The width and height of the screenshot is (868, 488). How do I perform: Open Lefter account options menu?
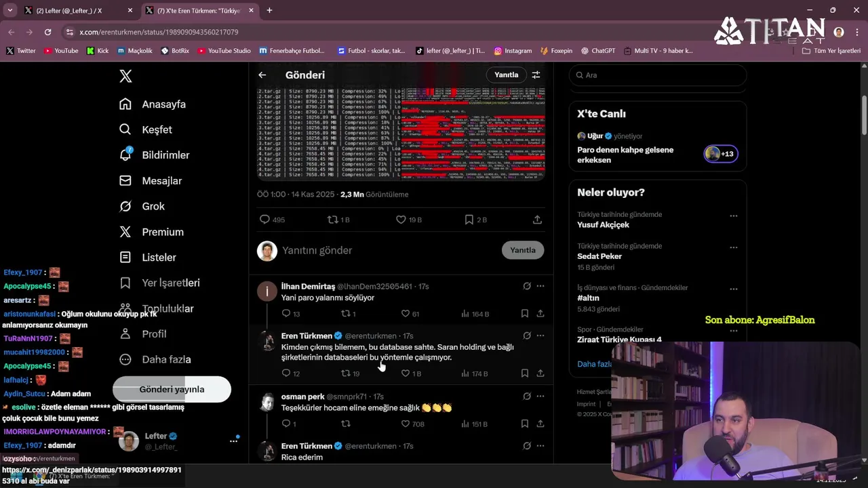tap(233, 441)
